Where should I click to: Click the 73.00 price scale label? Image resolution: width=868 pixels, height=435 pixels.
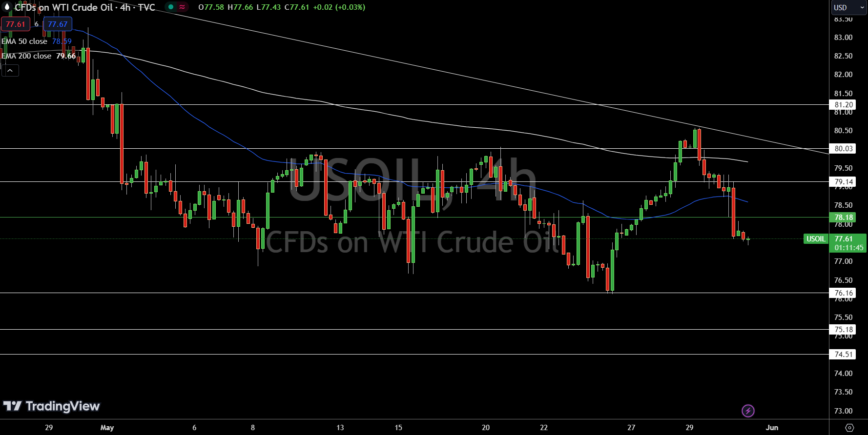point(843,411)
